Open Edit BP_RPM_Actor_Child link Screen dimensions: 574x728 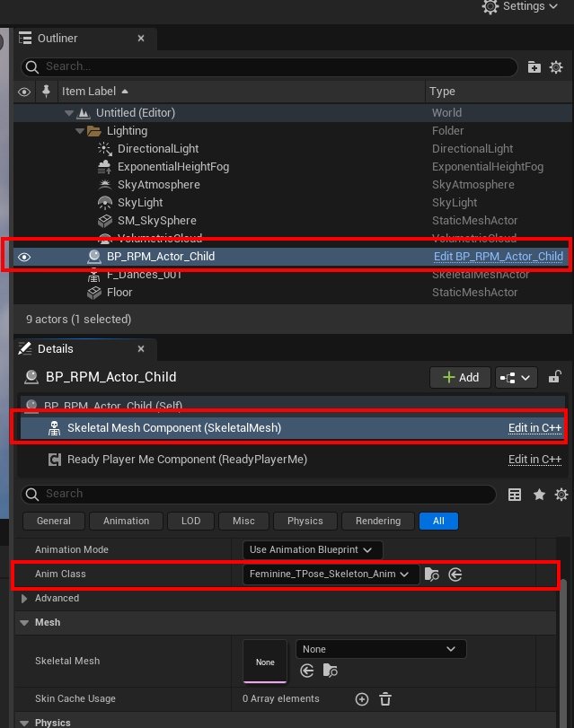tap(499, 257)
